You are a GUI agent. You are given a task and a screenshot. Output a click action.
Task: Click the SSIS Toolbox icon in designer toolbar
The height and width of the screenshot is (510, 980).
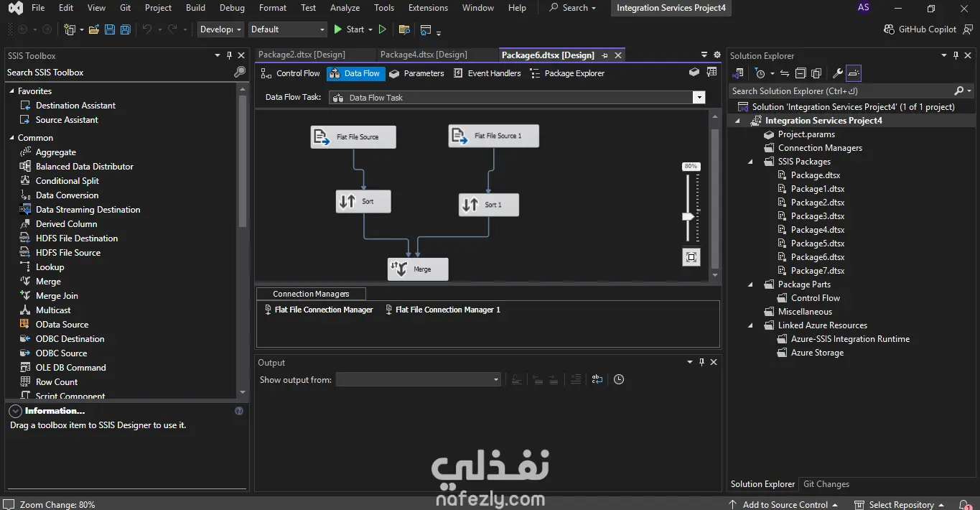point(694,72)
